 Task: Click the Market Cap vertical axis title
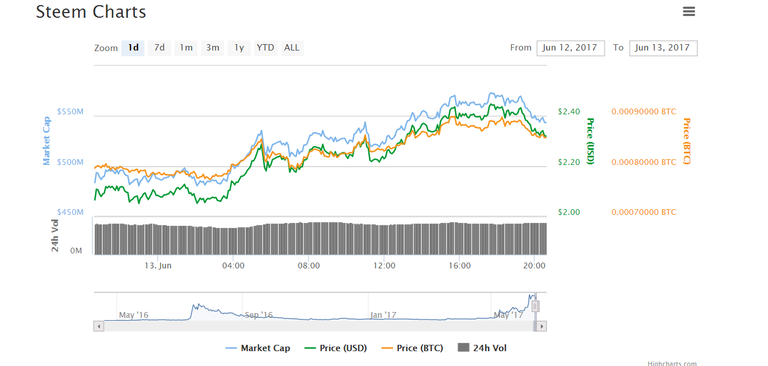pos(47,141)
